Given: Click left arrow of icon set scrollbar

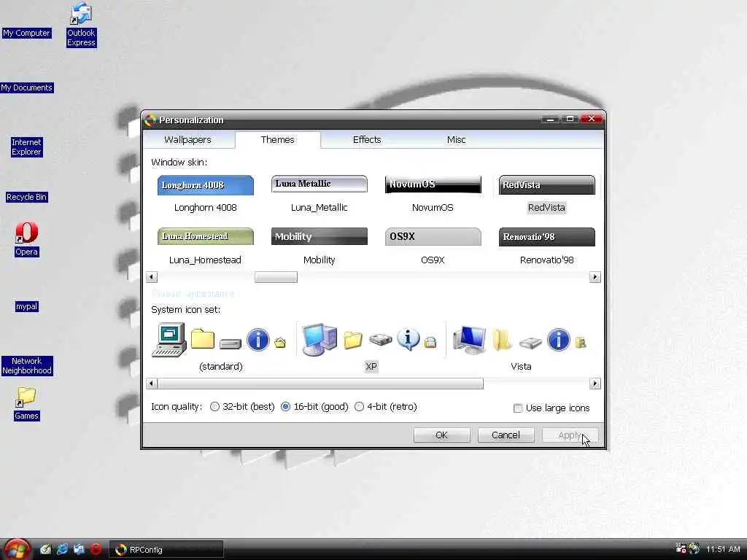Looking at the screenshot, I should pyautogui.click(x=152, y=384).
